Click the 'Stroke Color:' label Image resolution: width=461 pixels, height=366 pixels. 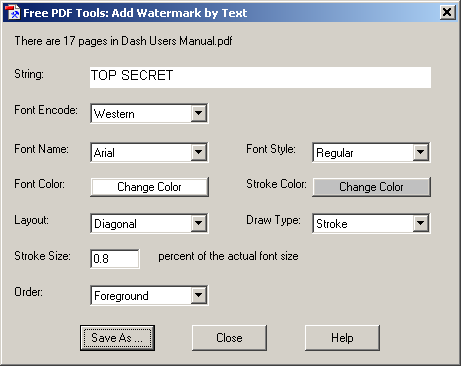coord(276,184)
